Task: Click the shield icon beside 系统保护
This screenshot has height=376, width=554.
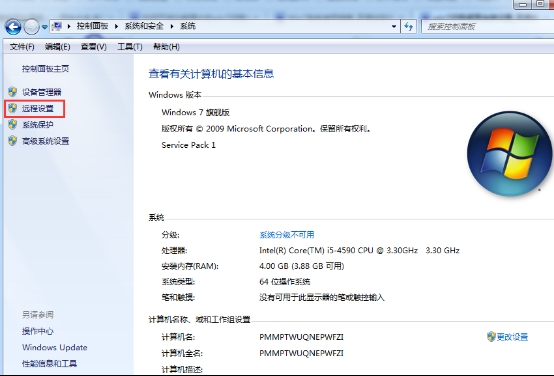Action: point(13,124)
